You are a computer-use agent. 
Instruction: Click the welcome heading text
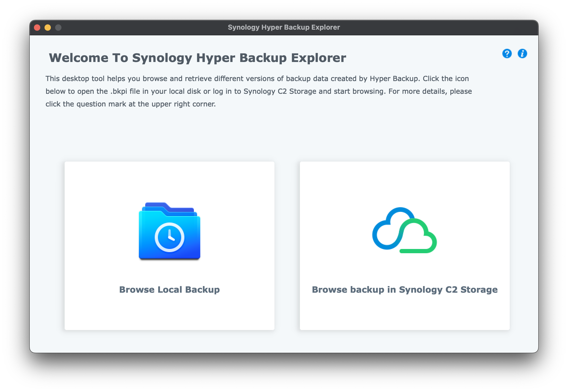point(197,57)
